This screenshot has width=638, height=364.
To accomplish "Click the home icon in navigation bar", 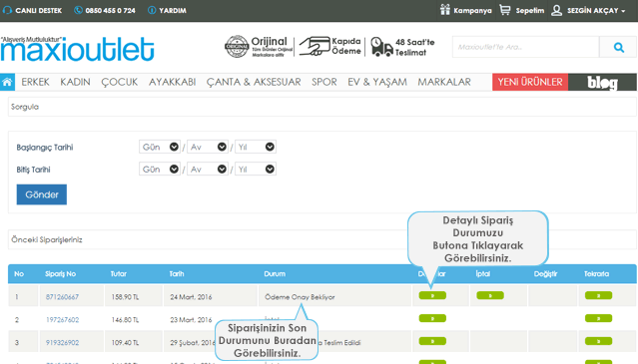I will [x=7, y=82].
